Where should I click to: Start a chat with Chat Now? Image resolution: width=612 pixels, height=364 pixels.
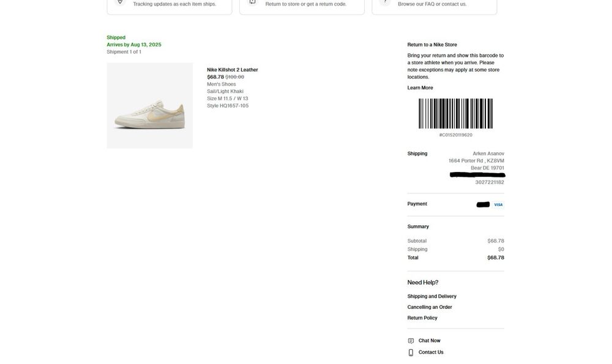(429, 341)
